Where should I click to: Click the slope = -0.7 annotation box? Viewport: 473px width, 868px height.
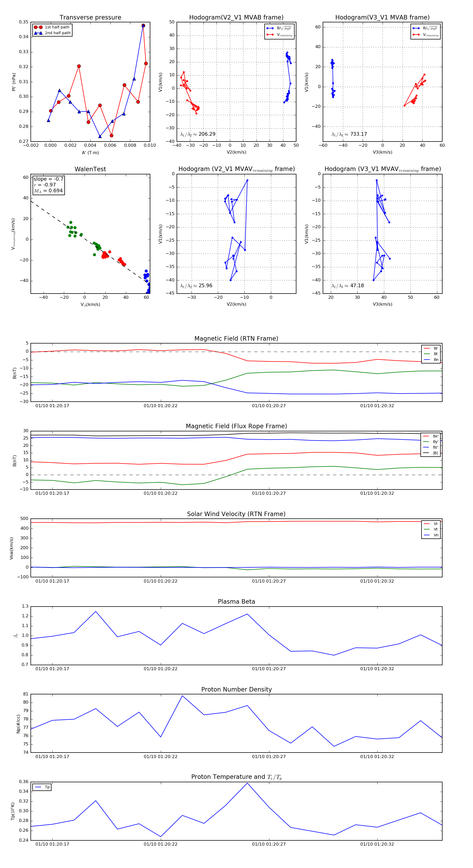pos(48,185)
